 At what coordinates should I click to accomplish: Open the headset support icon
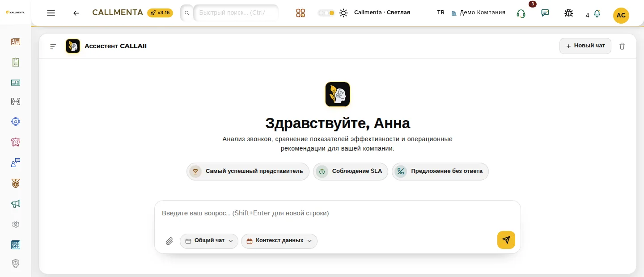pos(521,13)
